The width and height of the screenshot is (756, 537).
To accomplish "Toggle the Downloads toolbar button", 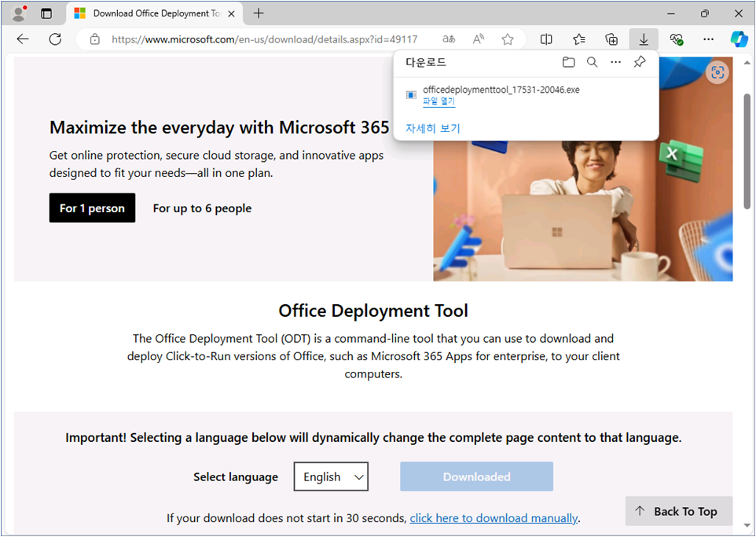I will pyautogui.click(x=644, y=39).
